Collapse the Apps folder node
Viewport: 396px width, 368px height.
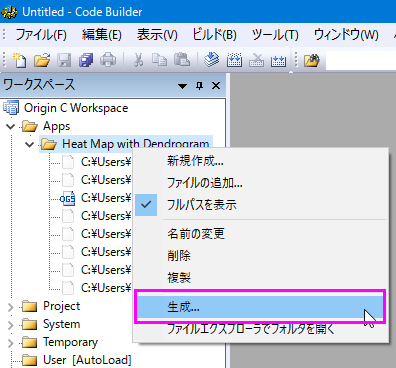pos(11,126)
